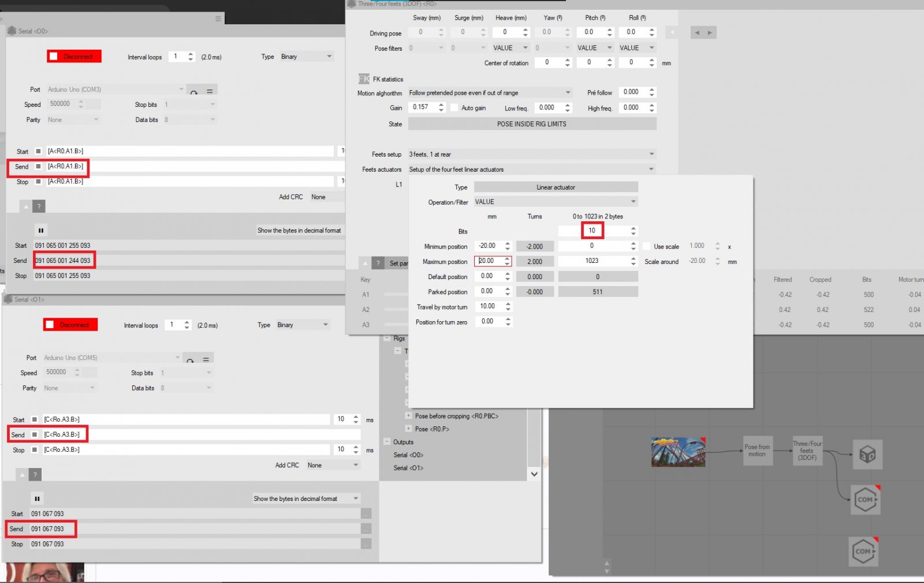Pause byte display in Serial O1 panel

[37, 499]
